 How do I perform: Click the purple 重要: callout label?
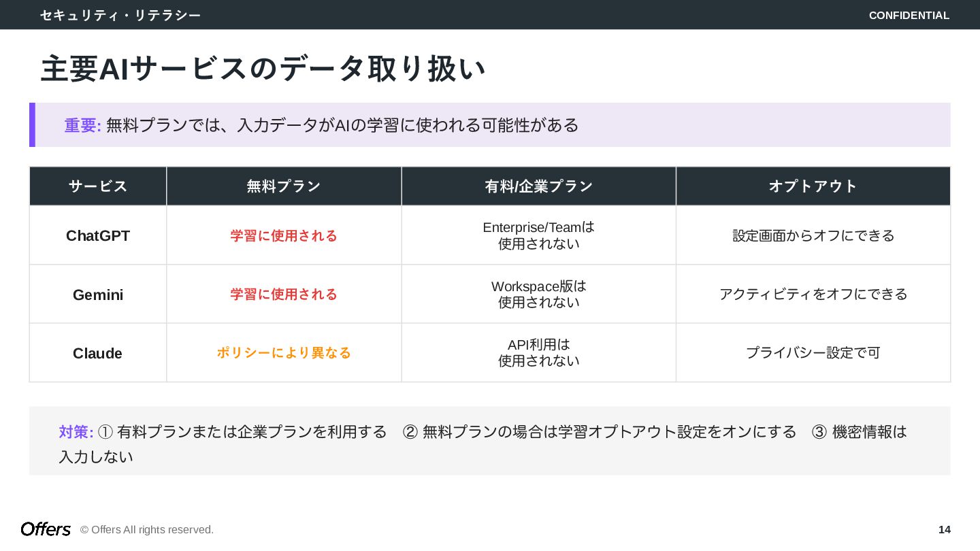tap(82, 125)
